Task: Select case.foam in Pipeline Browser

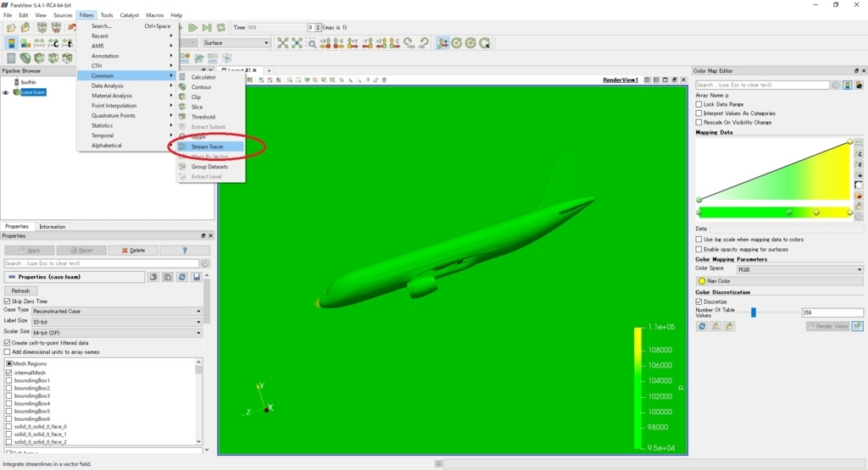Action: 33,92
